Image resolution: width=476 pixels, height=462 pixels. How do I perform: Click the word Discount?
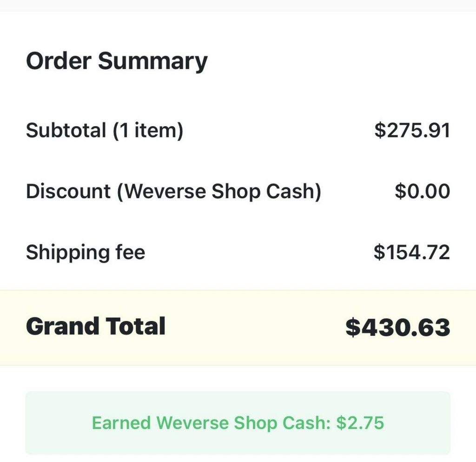pos(68,191)
